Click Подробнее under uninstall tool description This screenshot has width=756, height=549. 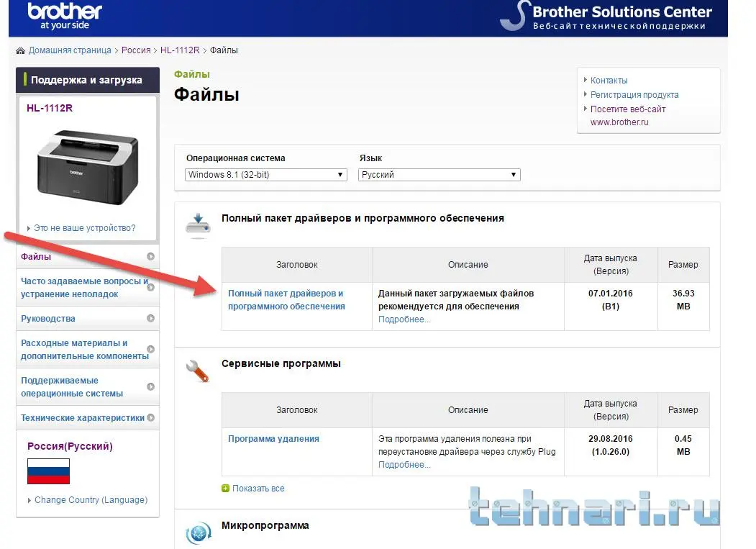point(404,465)
